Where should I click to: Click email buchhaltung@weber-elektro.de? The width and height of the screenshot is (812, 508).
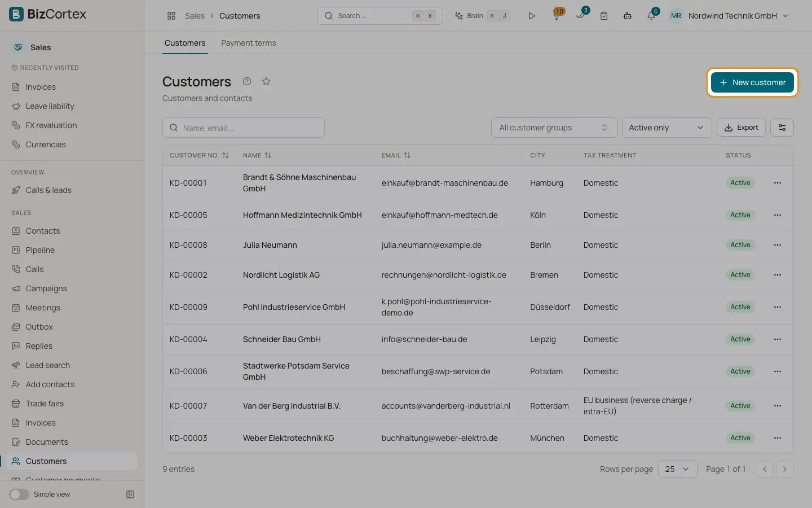(439, 438)
